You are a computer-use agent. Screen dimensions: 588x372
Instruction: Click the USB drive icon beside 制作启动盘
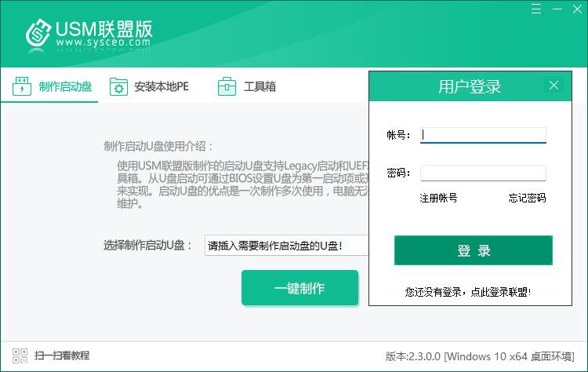coord(22,86)
